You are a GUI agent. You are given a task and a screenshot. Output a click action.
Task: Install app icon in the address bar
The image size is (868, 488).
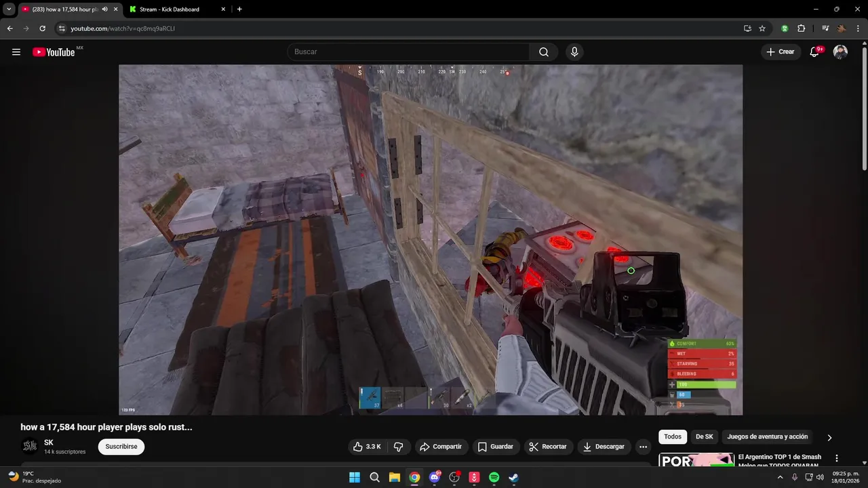pyautogui.click(x=747, y=28)
